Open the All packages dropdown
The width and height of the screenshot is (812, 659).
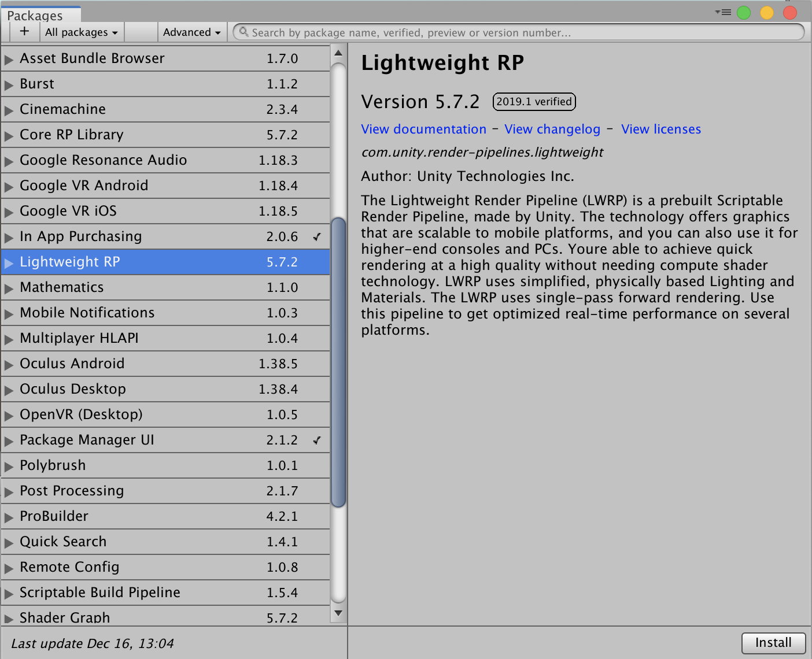[x=81, y=32]
